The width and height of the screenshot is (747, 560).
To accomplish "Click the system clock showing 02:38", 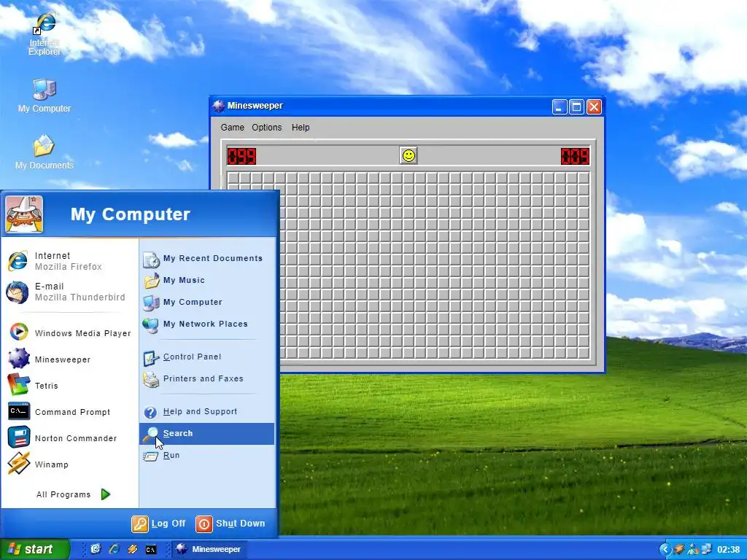I will pyautogui.click(x=729, y=550).
